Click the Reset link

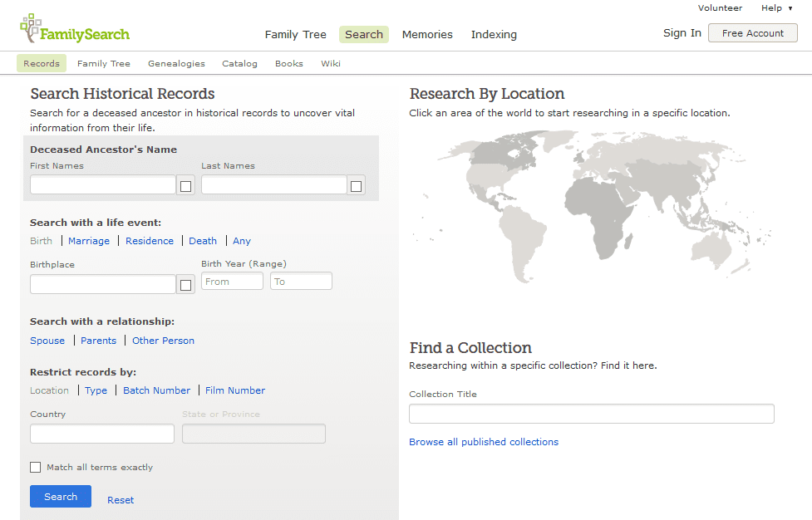click(x=121, y=500)
